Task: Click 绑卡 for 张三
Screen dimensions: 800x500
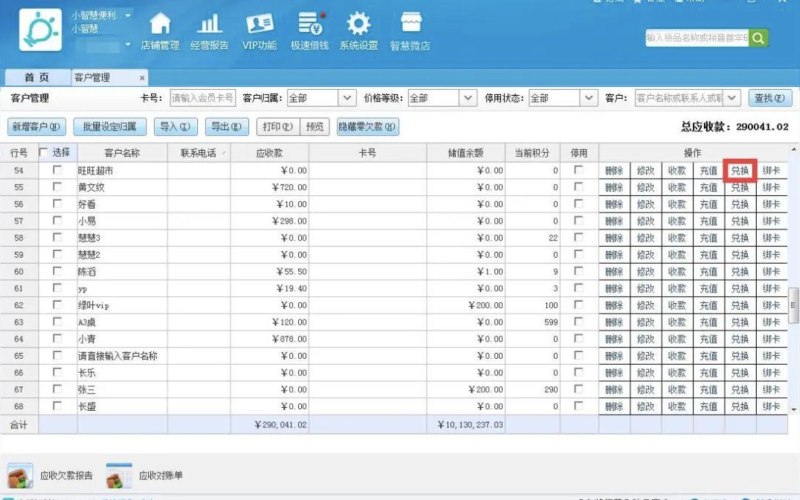Action: click(x=771, y=389)
